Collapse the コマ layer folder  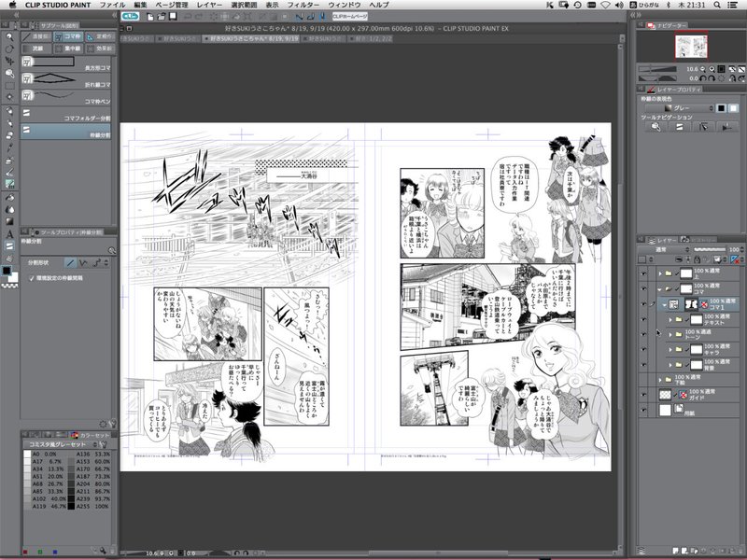tap(660, 288)
